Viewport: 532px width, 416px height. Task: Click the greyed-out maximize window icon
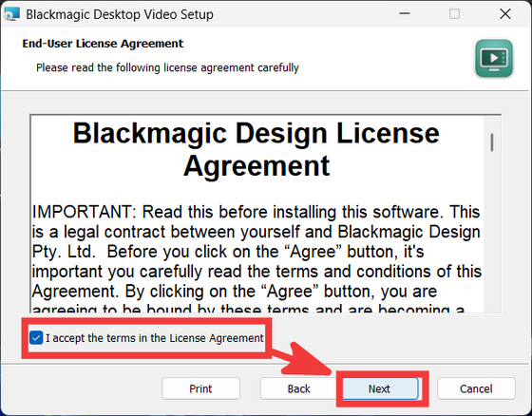[454, 14]
